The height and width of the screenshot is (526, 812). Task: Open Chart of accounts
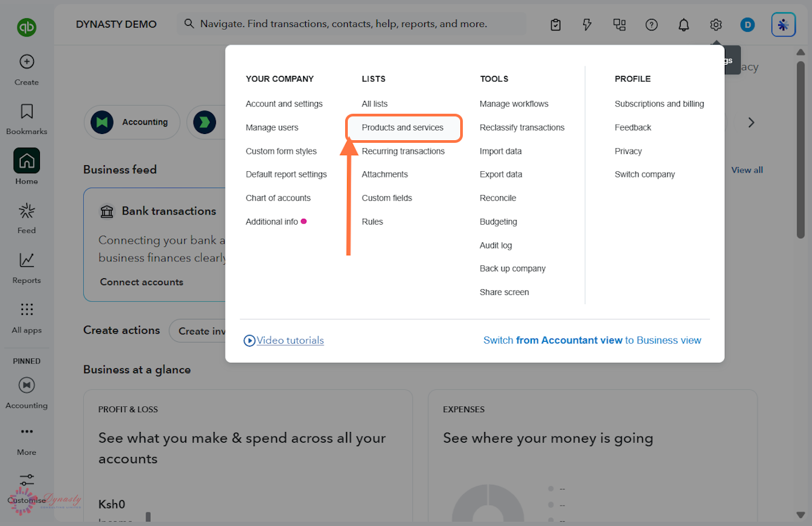[x=278, y=198]
